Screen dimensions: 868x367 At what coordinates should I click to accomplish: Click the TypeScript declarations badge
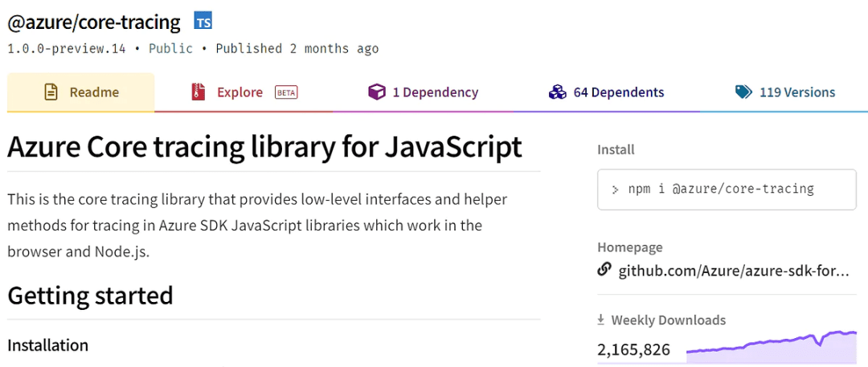coord(203,21)
